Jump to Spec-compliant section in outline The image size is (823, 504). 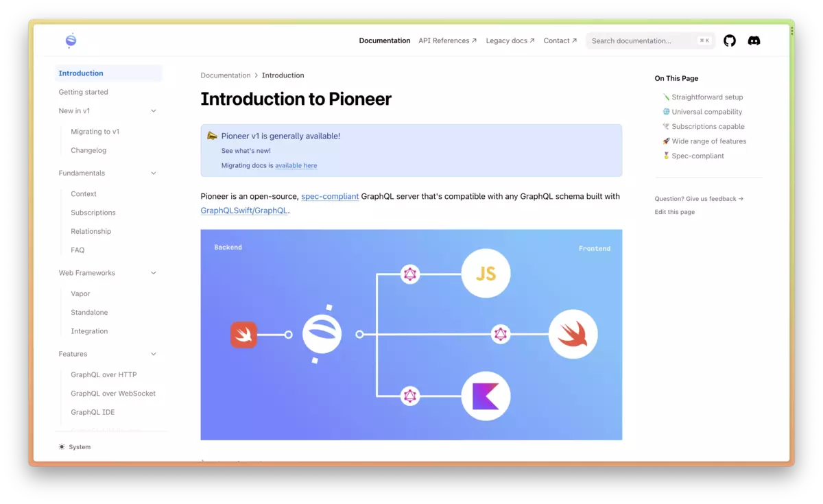pyautogui.click(x=693, y=156)
